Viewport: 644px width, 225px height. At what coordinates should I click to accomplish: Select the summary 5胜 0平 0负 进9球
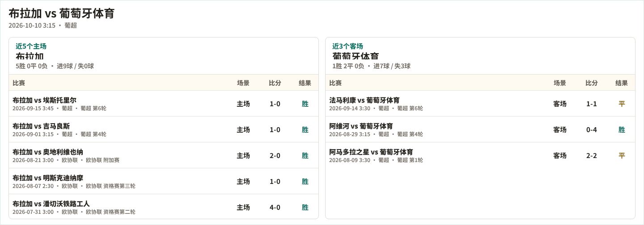pos(55,66)
